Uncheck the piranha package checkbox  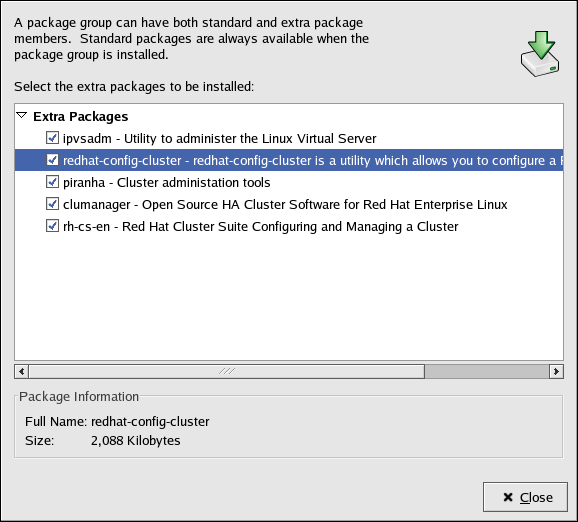click(x=52, y=182)
